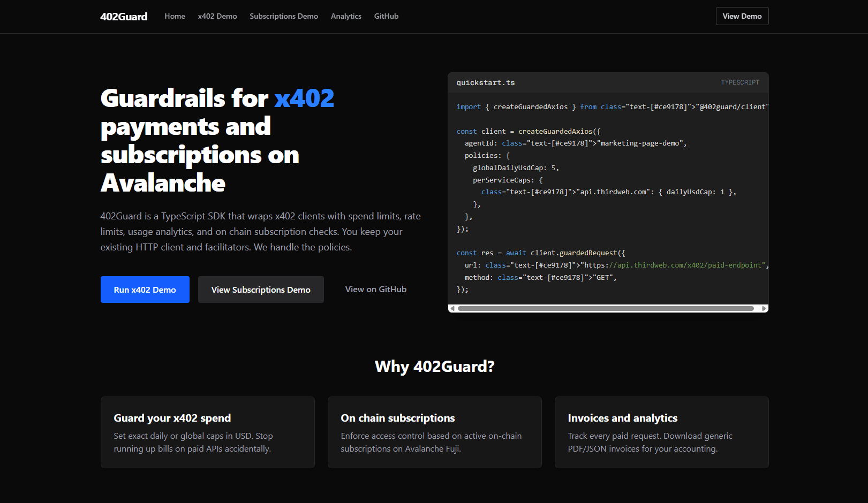Click the 'await client.guardedRequest' code line

(541, 253)
